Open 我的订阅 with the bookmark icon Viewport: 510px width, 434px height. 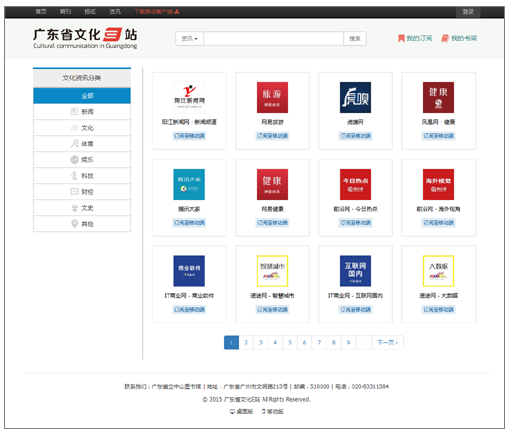coord(415,38)
